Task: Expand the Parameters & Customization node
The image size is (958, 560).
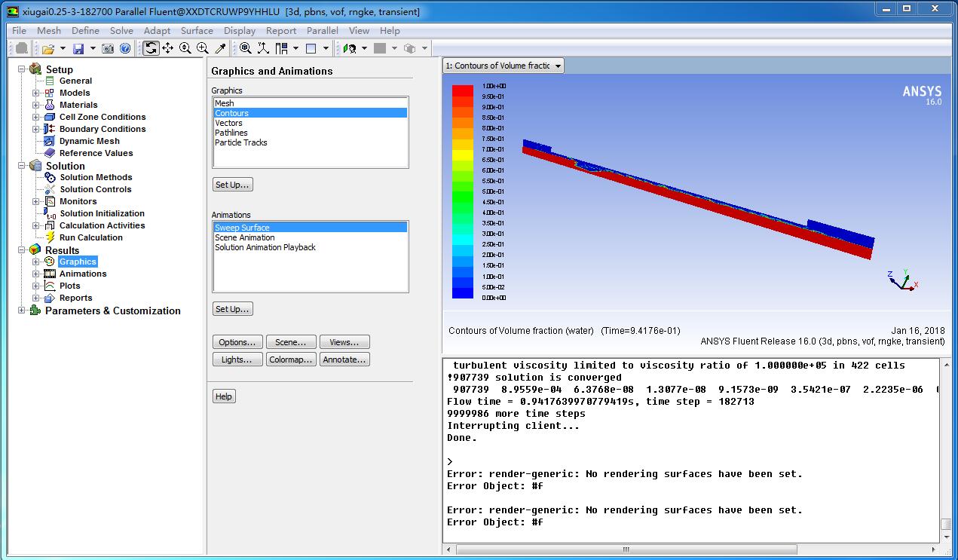Action: 21,311
